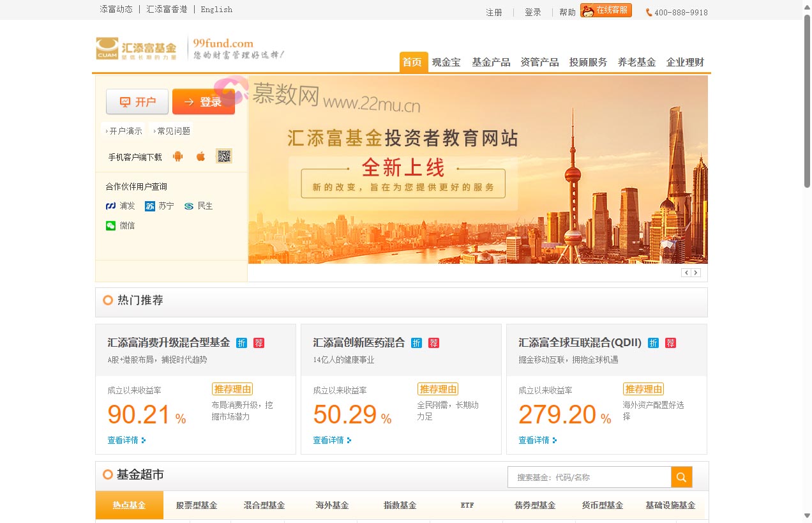Open the mobile app QR code
812x523 pixels.
pyautogui.click(x=223, y=155)
